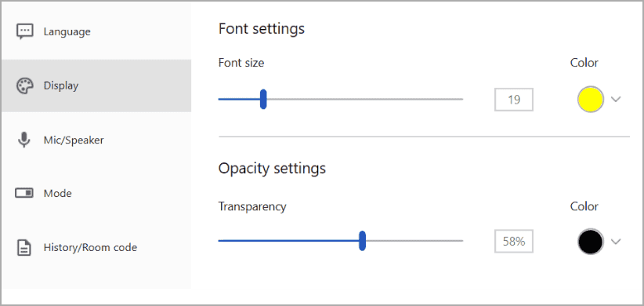The height and width of the screenshot is (306, 644).
Task: Click the Display palette icon
Action: click(x=24, y=86)
